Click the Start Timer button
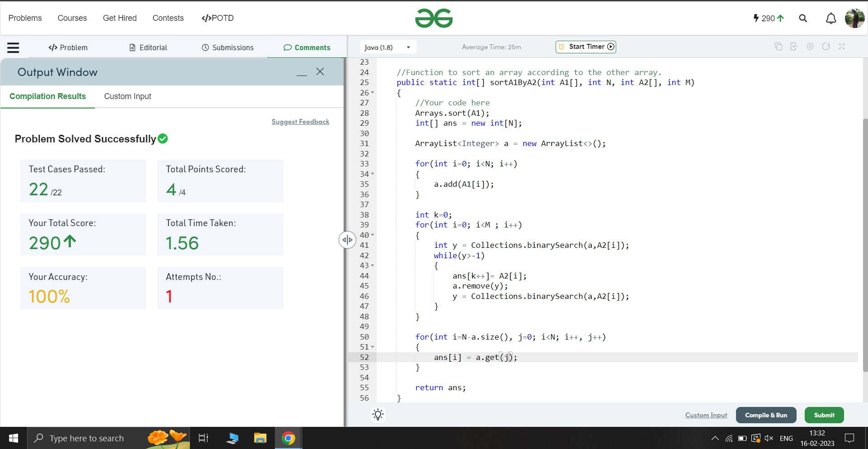This screenshot has width=868, height=449. pos(586,47)
